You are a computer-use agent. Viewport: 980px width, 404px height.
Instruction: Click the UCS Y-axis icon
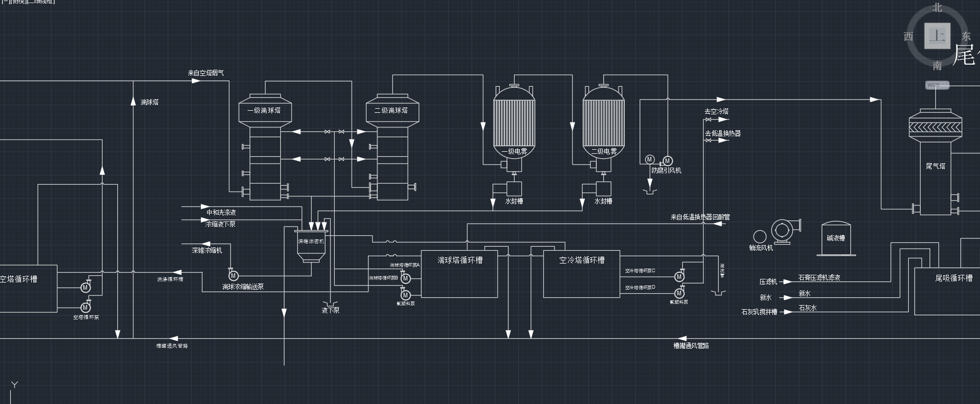click(x=14, y=386)
